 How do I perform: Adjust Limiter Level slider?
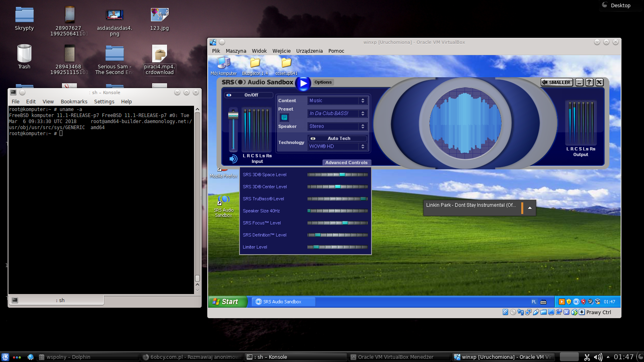pos(338,247)
